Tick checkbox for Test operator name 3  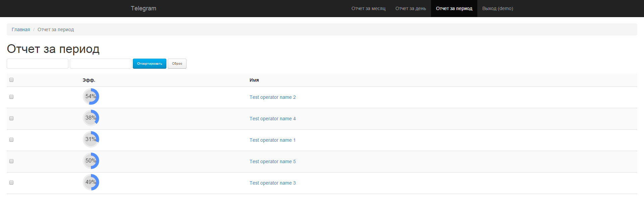pyautogui.click(x=11, y=183)
